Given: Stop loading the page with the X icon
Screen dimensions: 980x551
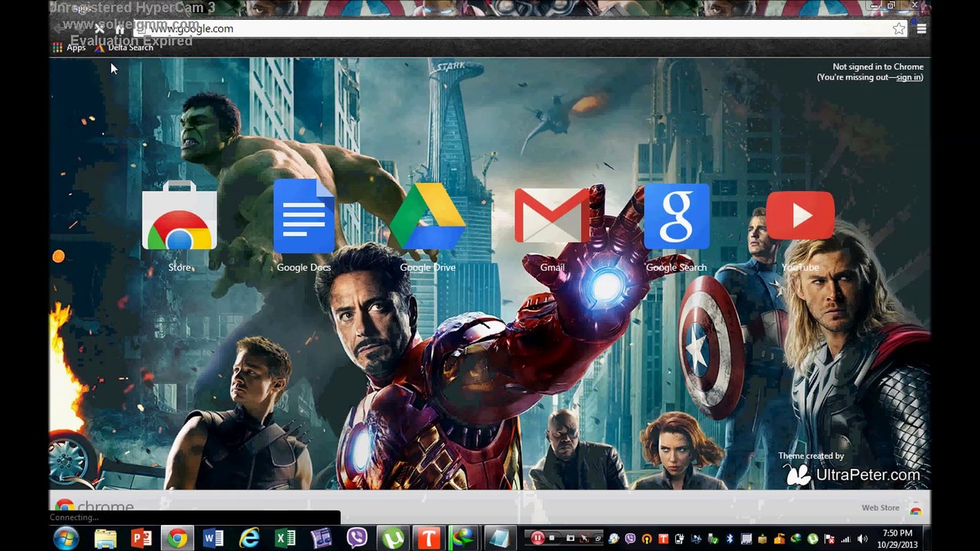Looking at the screenshot, I should [x=100, y=28].
